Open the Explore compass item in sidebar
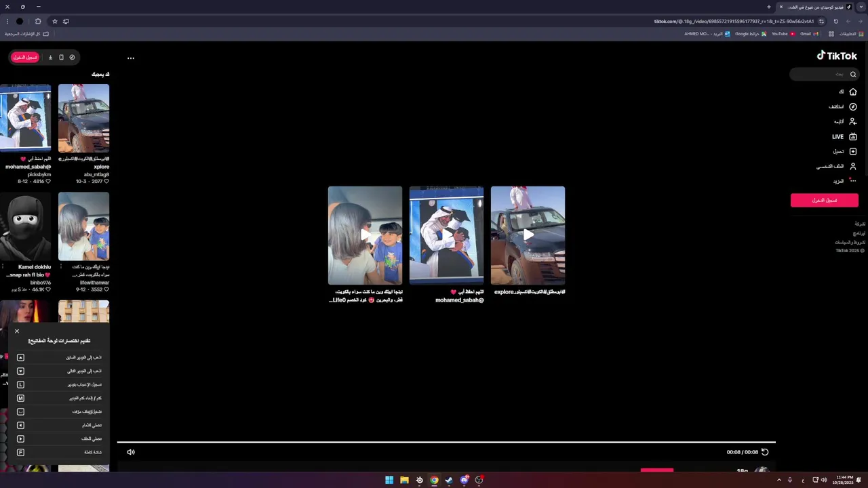The width and height of the screenshot is (868, 488). pyautogui.click(x=843, y=106)
